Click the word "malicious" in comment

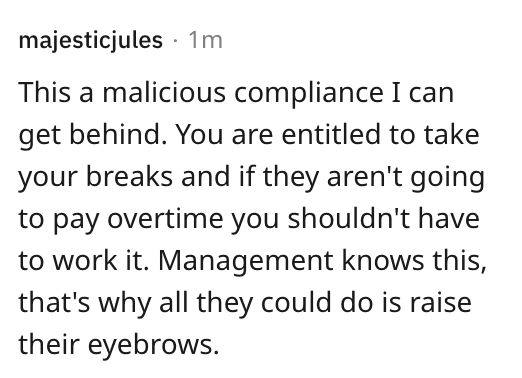pyautogui.click(x=164, y=92)
